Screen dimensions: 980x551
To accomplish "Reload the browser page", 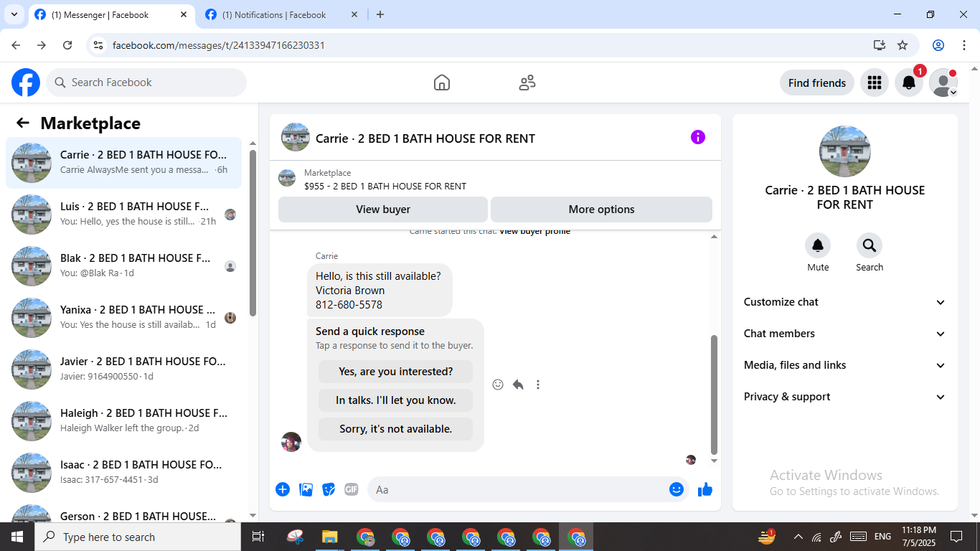I will click(x=67, y=45).
